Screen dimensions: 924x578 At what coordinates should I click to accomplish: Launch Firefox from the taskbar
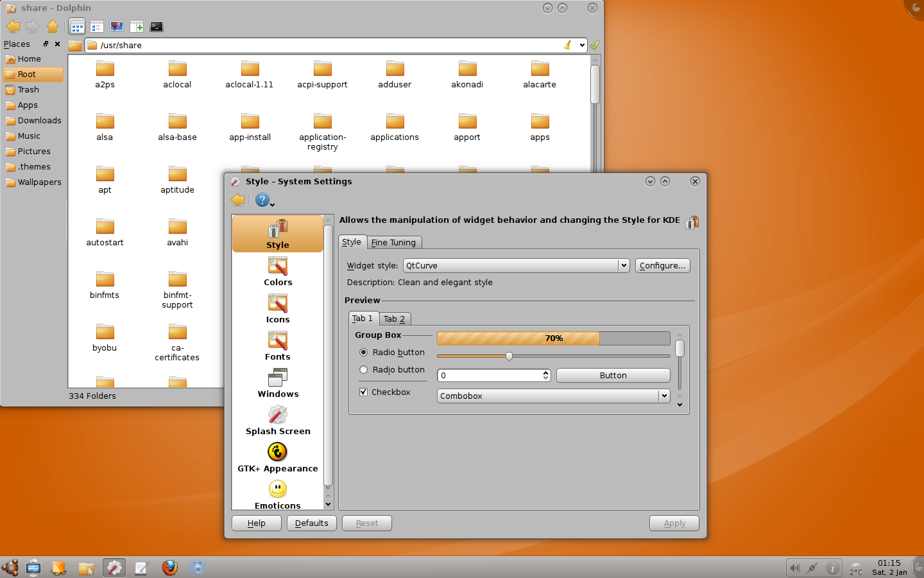(x=169, y=568)
